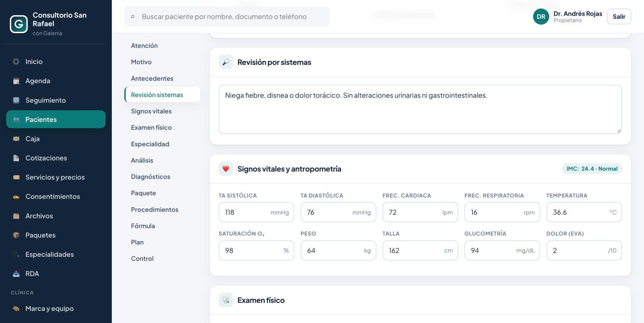Click the Caja cash icon
644x323 pixels.
coord(16,139)
